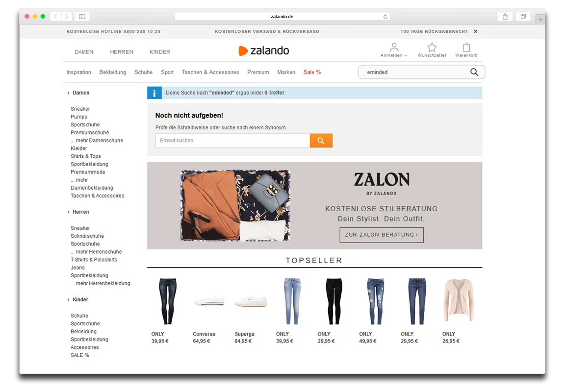
Task: Click the blue info icon
Action: [154, 93]
